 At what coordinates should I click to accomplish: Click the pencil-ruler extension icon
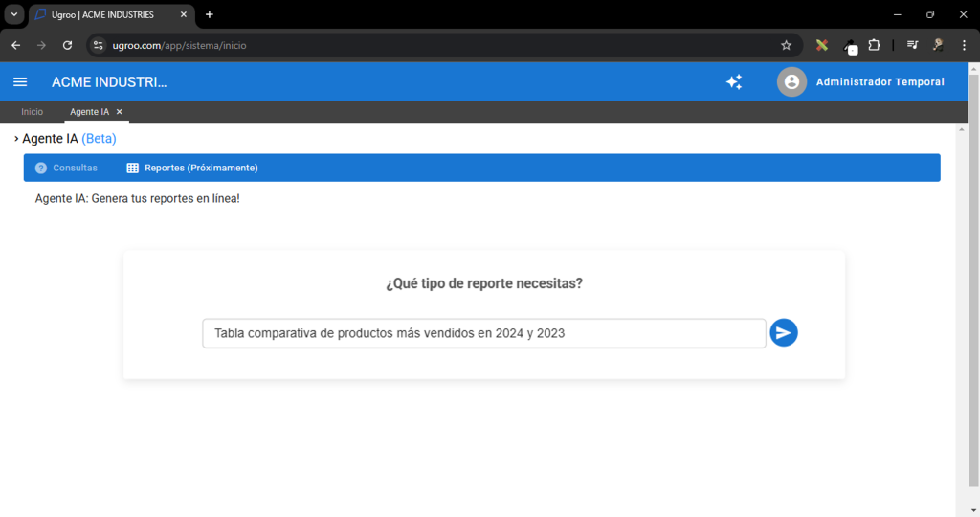pyautogui.click(x=821, y=45)
